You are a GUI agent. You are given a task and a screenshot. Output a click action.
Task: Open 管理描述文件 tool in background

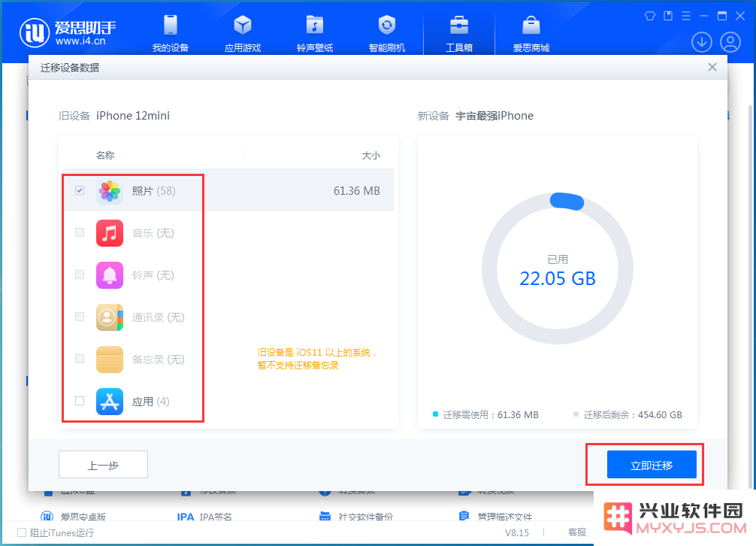[495, 517]
